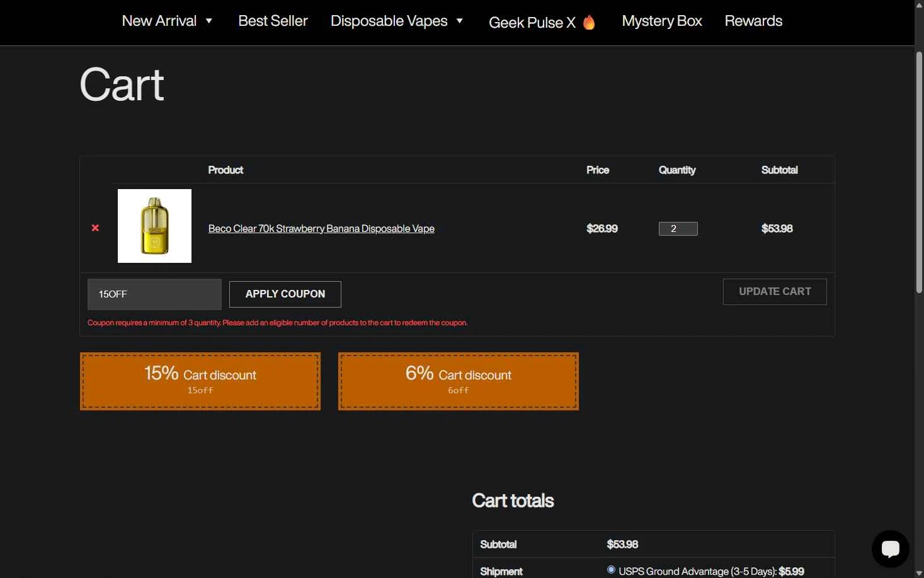The height and width of the screenshot is (578, 924).
Task: Click the Subtotal column header
Action: point(779,170)
